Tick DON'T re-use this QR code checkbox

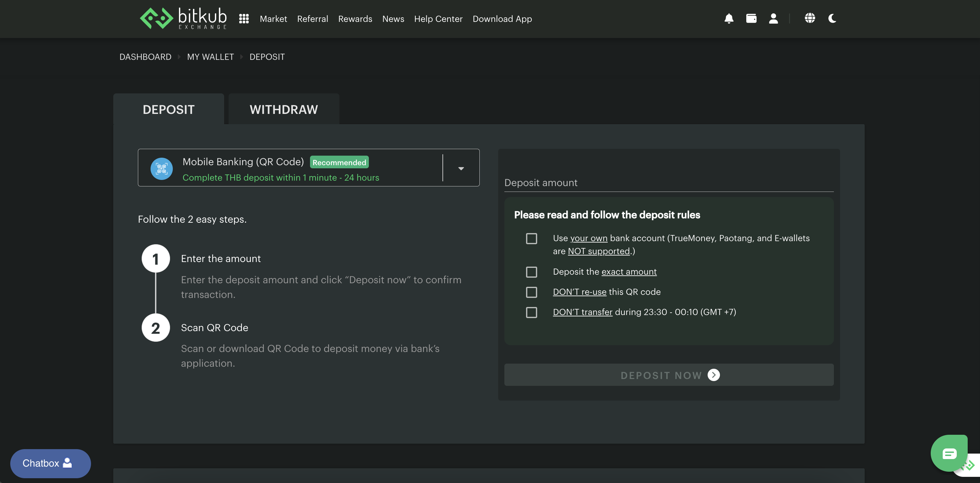pyautogui.click(x=531, y=292)
